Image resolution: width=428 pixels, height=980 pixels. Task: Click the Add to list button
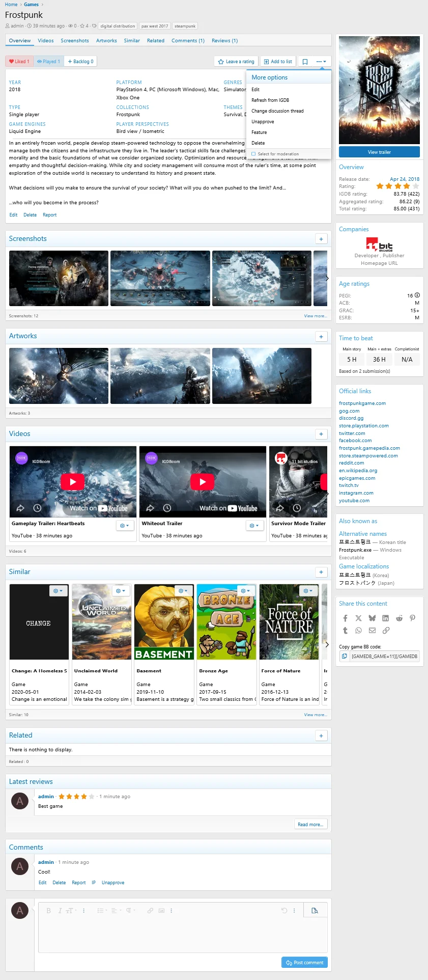[278, 62]
